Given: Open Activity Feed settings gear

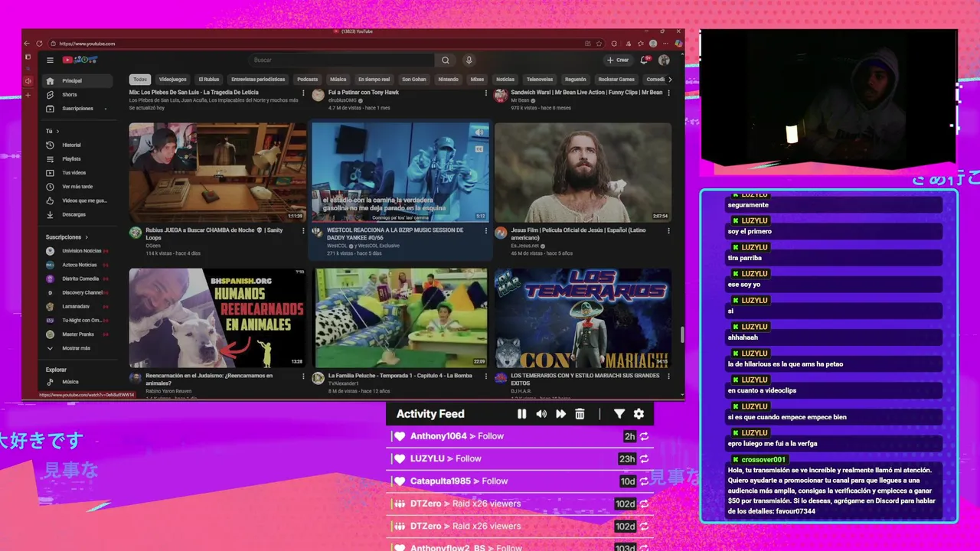Looking at the screenshot, I should tap(639, 414).
